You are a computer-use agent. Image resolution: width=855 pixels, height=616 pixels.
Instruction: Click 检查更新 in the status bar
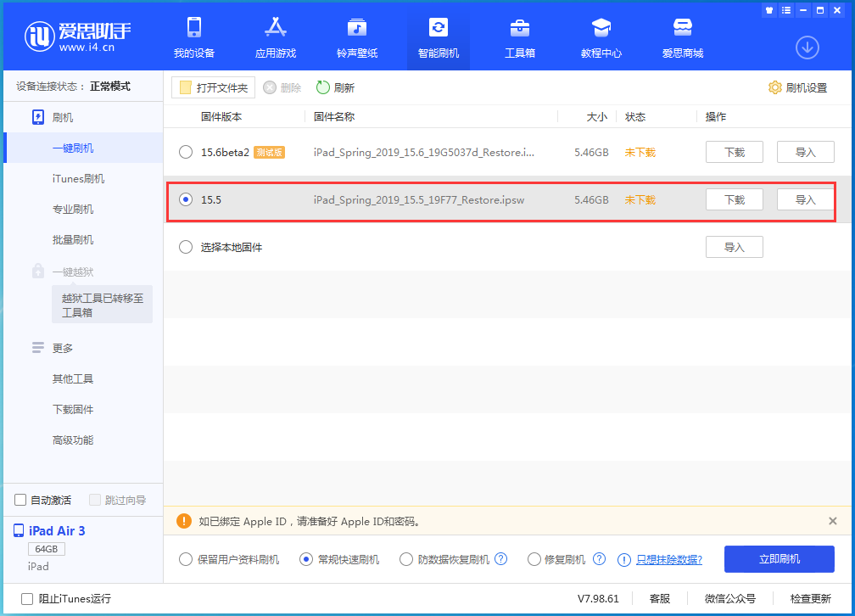point(811,599)
